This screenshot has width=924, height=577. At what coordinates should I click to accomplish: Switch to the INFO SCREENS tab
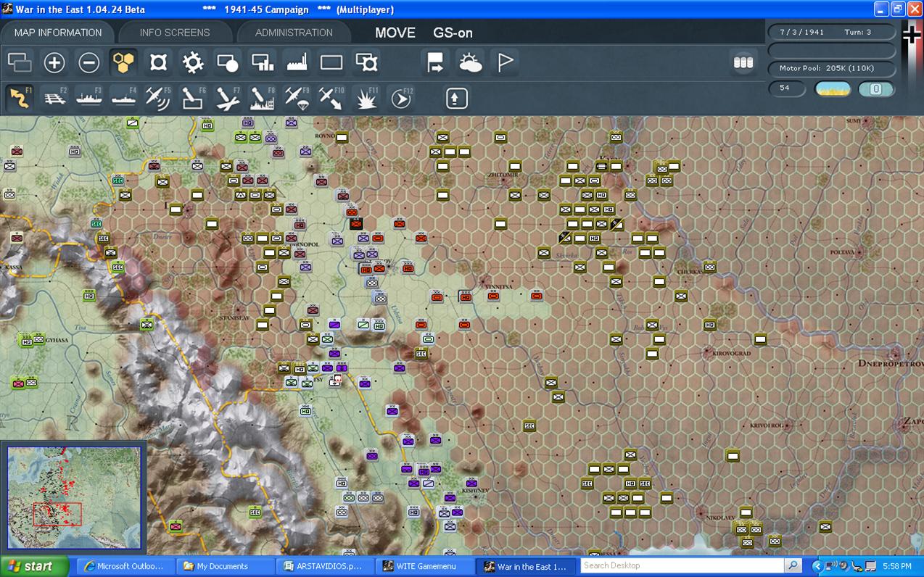click(175, 33)
